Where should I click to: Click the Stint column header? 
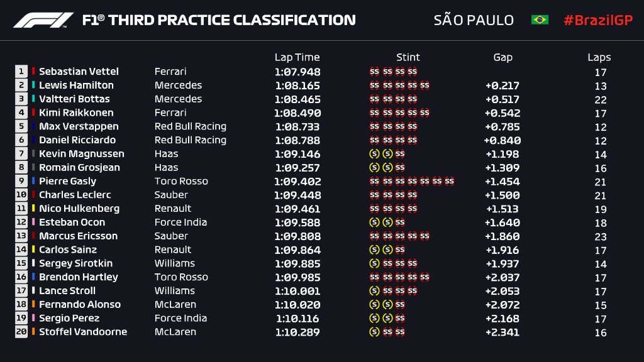408,57
